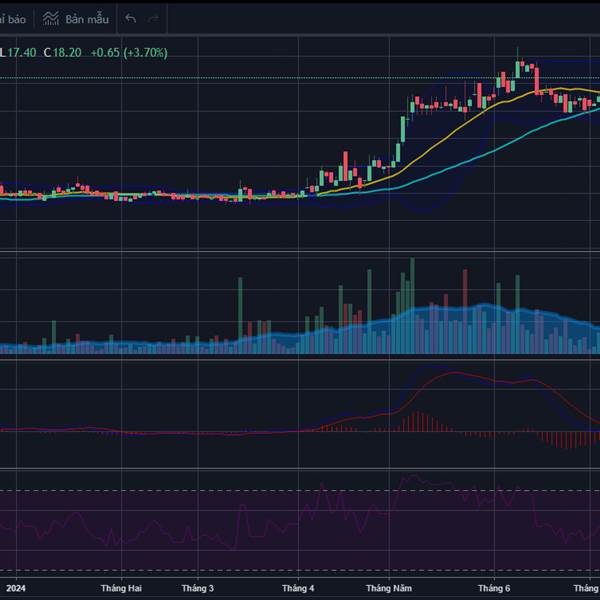Click the Tháng 4 time axis label

(x=298, y=588)
